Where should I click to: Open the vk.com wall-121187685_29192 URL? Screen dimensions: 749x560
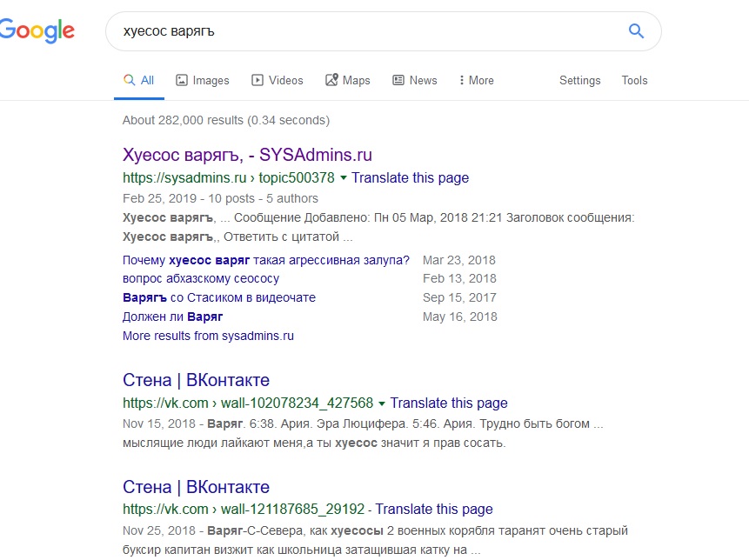pos(244,509)
